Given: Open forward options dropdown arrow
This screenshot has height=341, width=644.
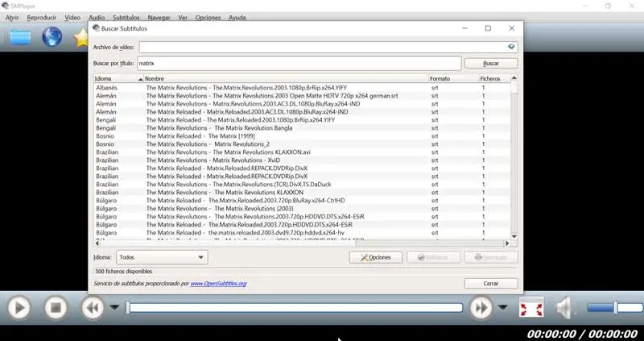Looking at the screenshot, I should pos(502,307).
